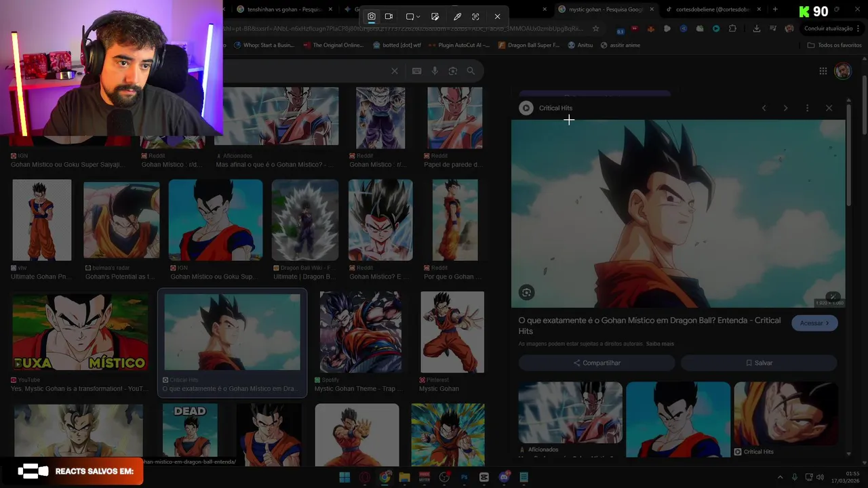Close the Snipping Tool overlay bar
Viewport: 868px width, 488px height.
[497, 16]
